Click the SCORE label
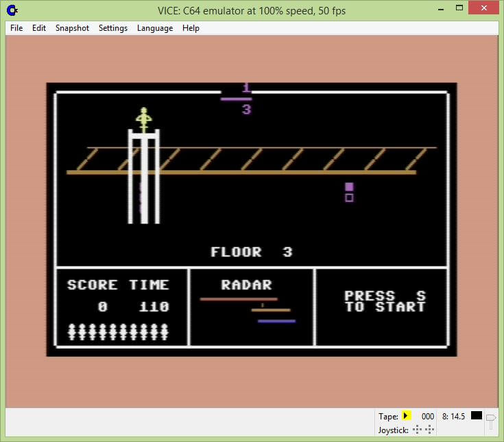Image resolution: width=504 pixels, height=442 pixels. (93, 285)
